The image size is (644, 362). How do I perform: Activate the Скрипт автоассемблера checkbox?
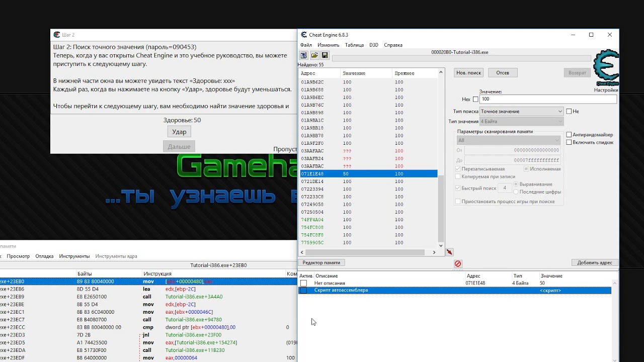(x=303, y=291)
